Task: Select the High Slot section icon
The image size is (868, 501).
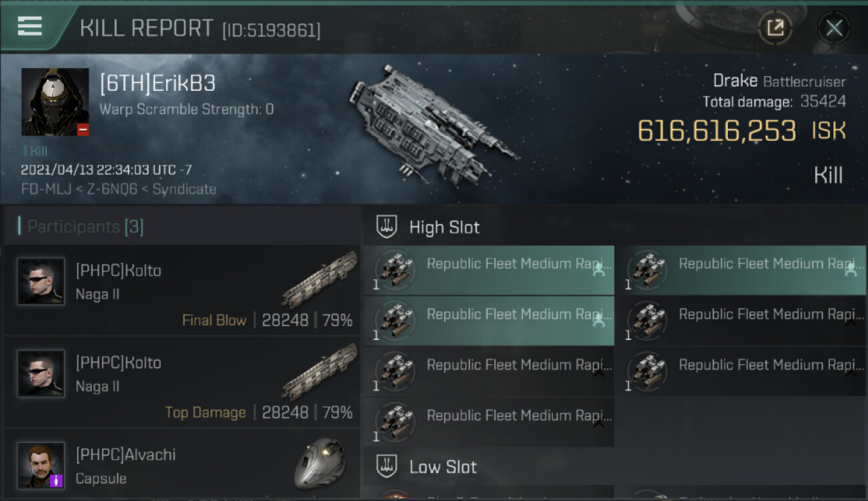Action: tap(387, 227)
